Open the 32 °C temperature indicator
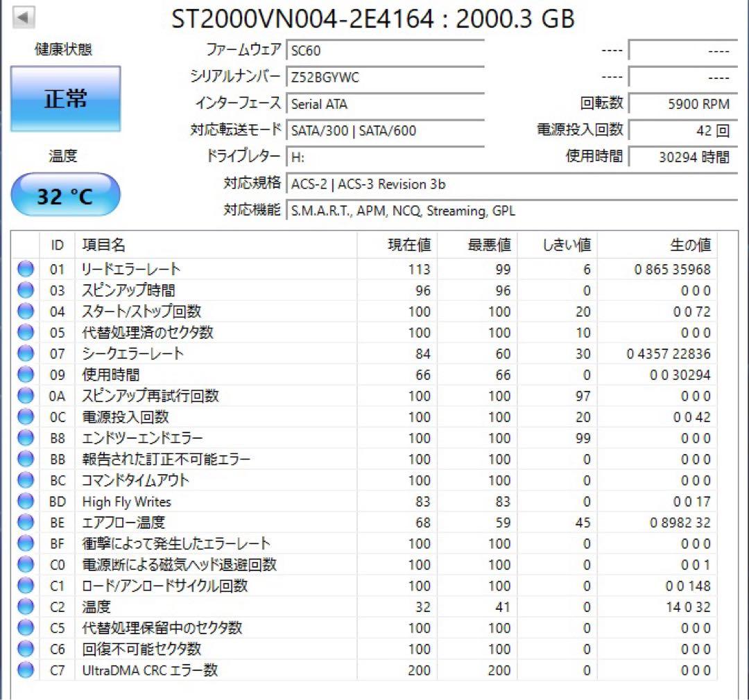The height and width of the screenshot is (700, 749). [65, 195]
